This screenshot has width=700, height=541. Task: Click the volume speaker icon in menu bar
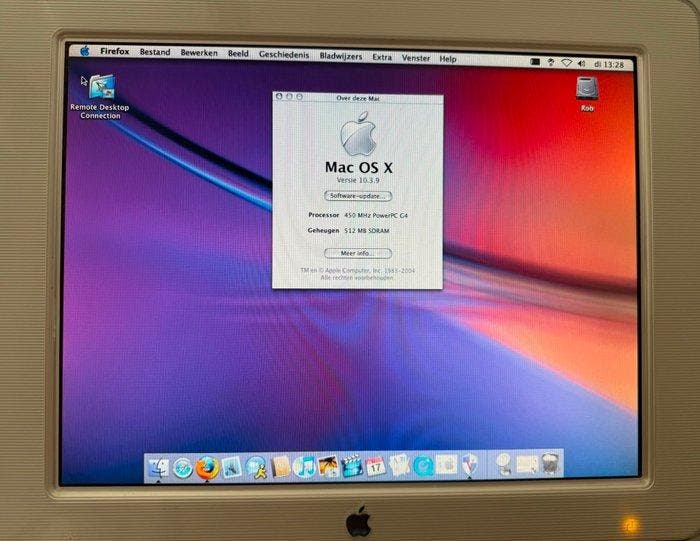point(582,64)
